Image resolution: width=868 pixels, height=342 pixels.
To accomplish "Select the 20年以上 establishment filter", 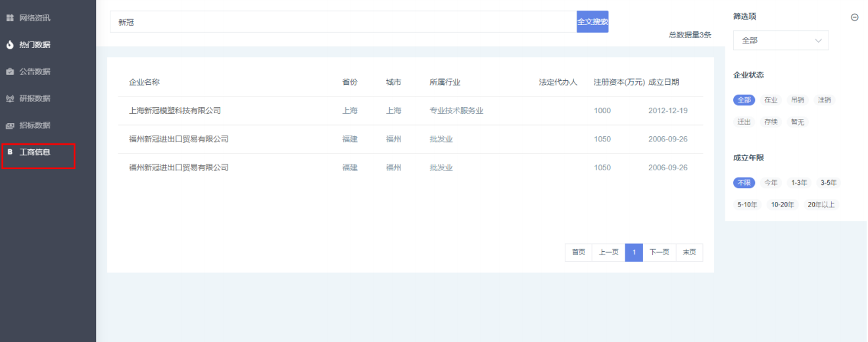I will [x=821, y=205].
